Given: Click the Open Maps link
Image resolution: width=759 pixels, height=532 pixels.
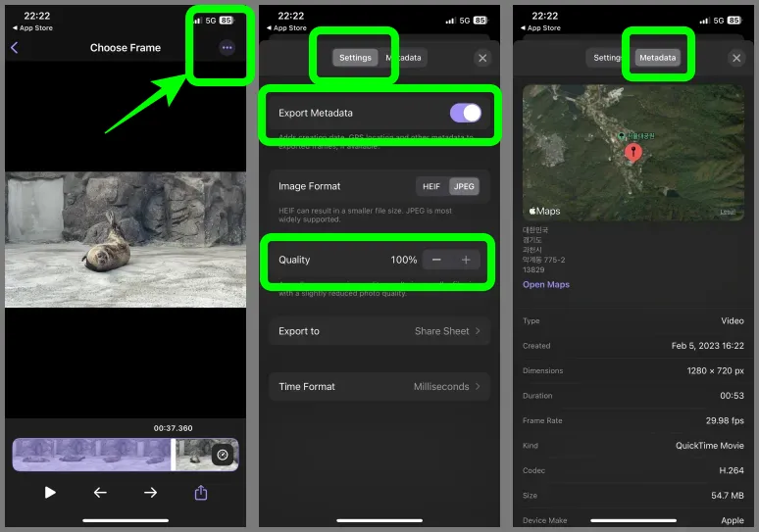Looking at the screenshot, I should click(x=546, y=284).
